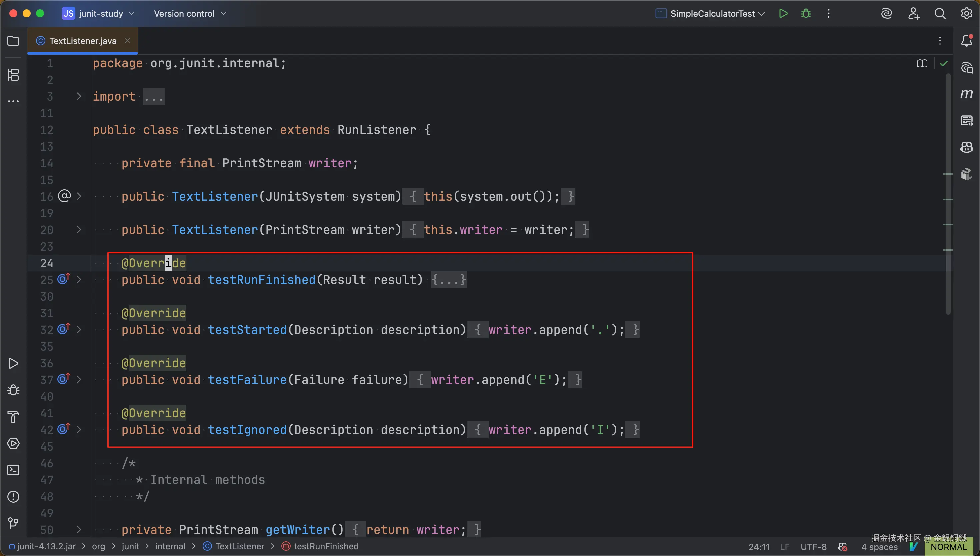The width and height of the screenshot is (980, 556).
Task: Open the Terminal tool window
Action: pos(13,470)
